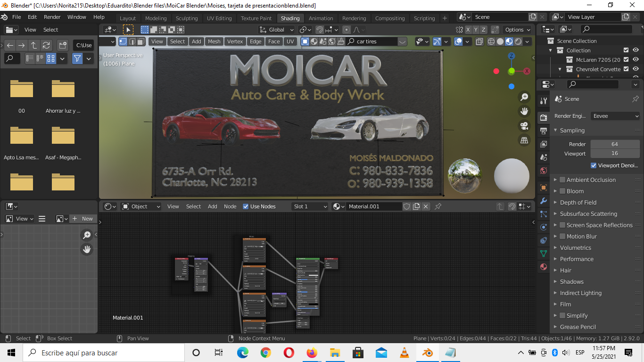Open the Slot 1 material slot dropdown
The image size is (644, 362).
310,206
